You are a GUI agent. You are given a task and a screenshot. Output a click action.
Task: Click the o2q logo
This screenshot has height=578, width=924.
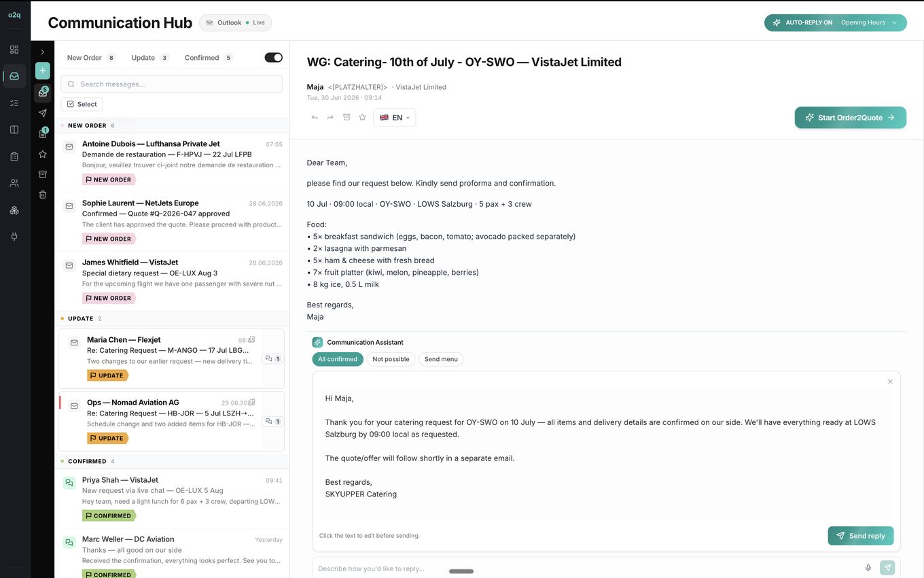pyautogui.click(x=14, y=15)
